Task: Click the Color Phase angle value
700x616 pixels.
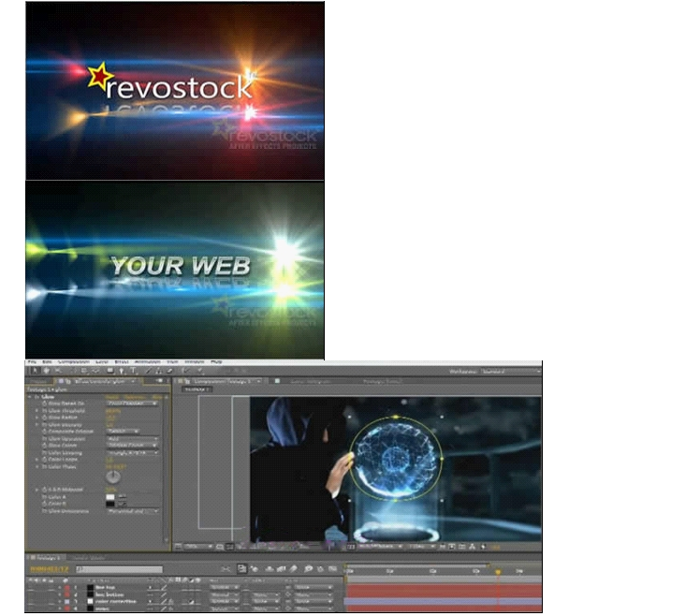Action: pos(116,466)
